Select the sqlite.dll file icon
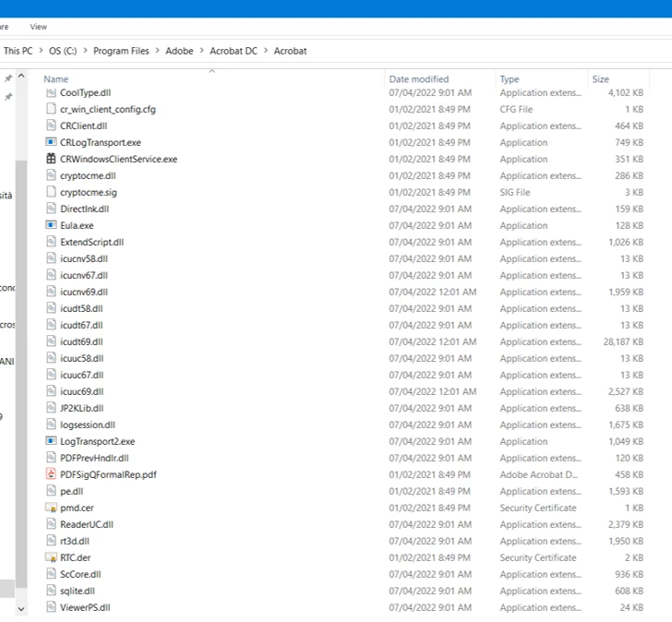Screen dimensions: 672x622 pyautogui.click(x=51, y=591)
